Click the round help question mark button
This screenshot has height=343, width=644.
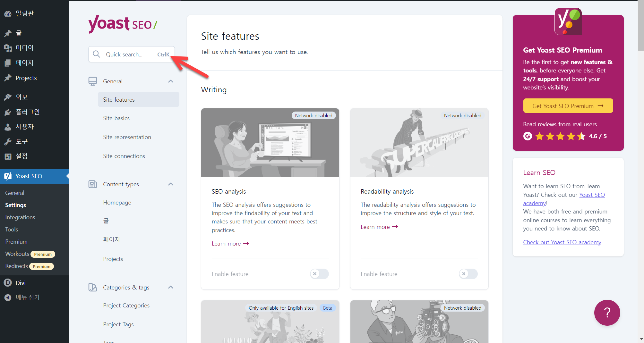point(607,313)
